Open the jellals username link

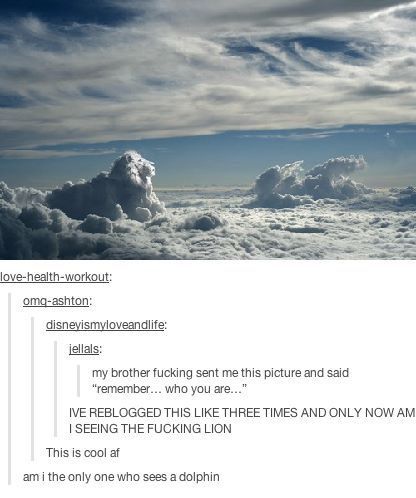[x=84, y=349]
